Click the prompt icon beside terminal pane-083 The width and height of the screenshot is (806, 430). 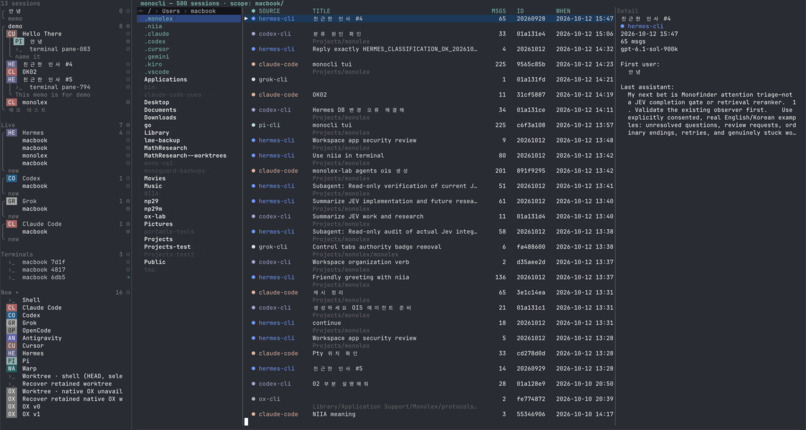[19, 49]
